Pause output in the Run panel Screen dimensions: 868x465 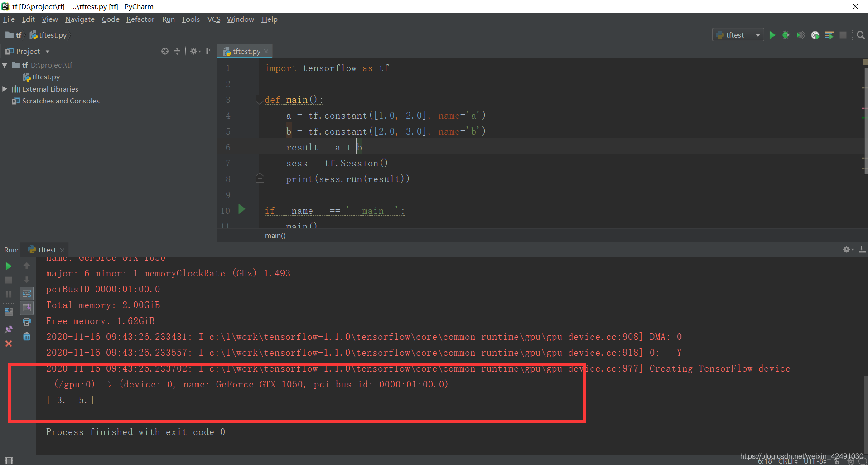point(9,294)
